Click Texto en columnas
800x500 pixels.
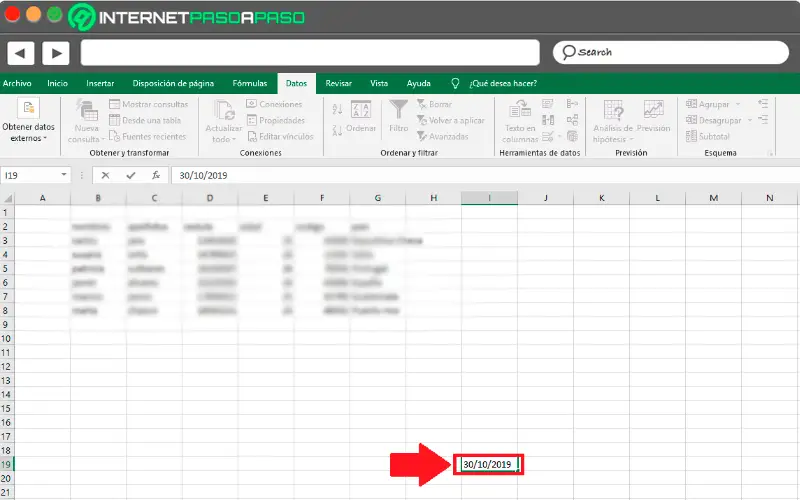pyautogui.click(x=520, y=121)
